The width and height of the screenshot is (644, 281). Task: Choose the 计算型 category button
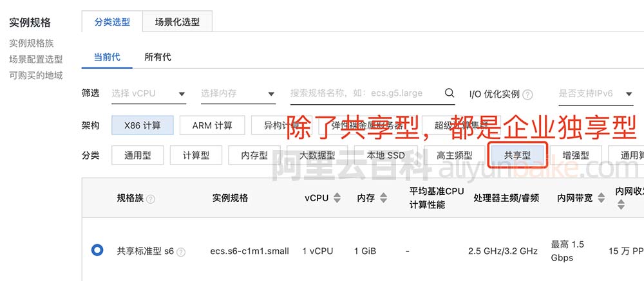click(x=196, y=156)
